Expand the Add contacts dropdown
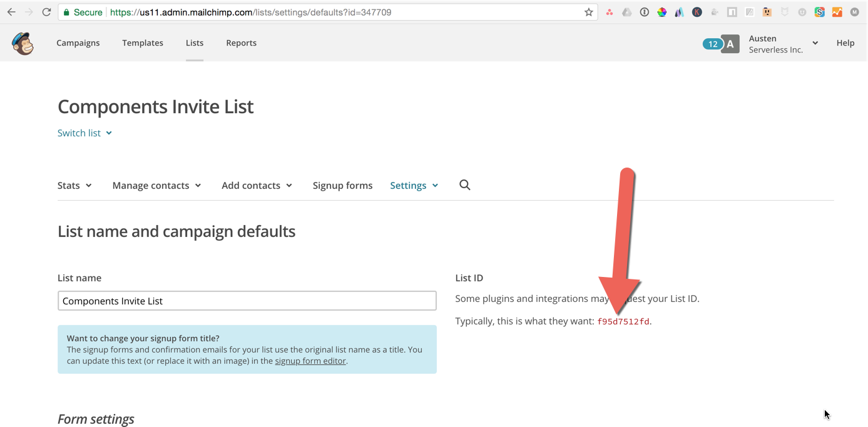 [257, 185]
